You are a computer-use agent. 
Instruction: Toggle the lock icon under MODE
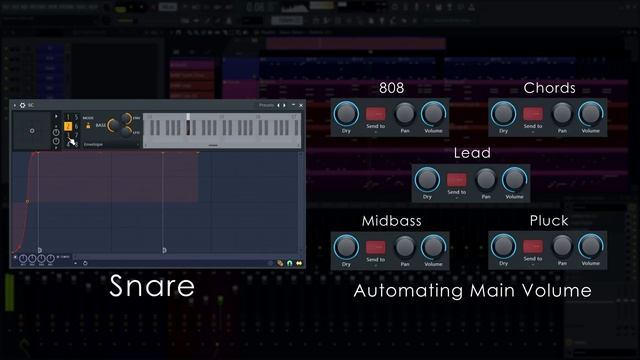point(88,126)
